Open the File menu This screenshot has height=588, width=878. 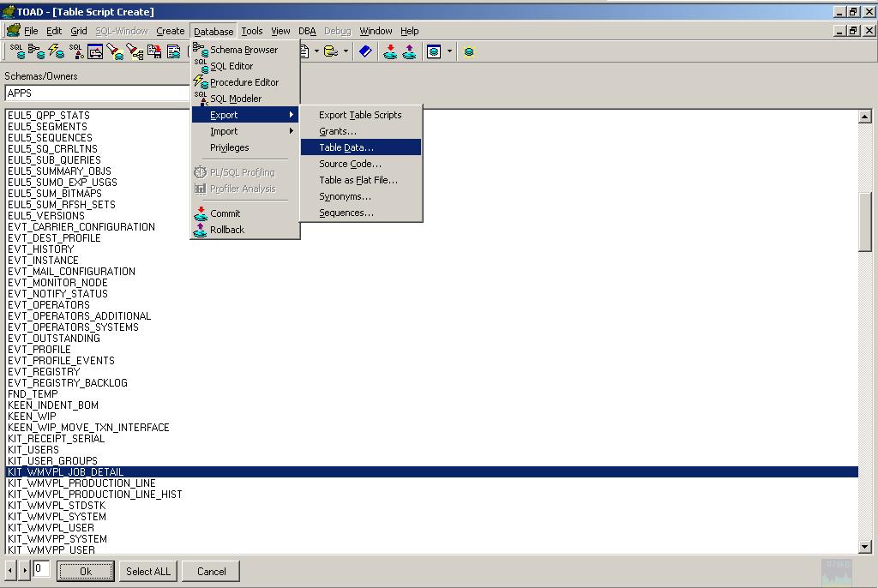click(31, 31)
